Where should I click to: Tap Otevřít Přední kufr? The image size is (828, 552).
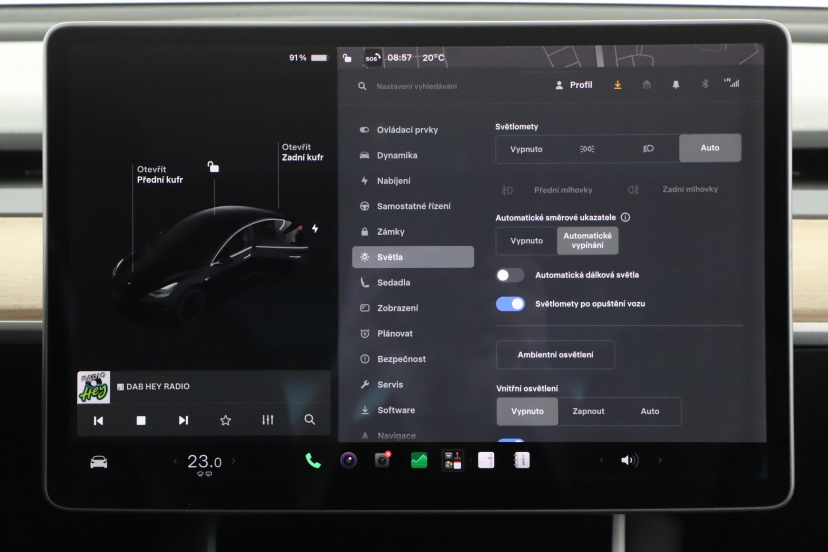pos(159,174)
